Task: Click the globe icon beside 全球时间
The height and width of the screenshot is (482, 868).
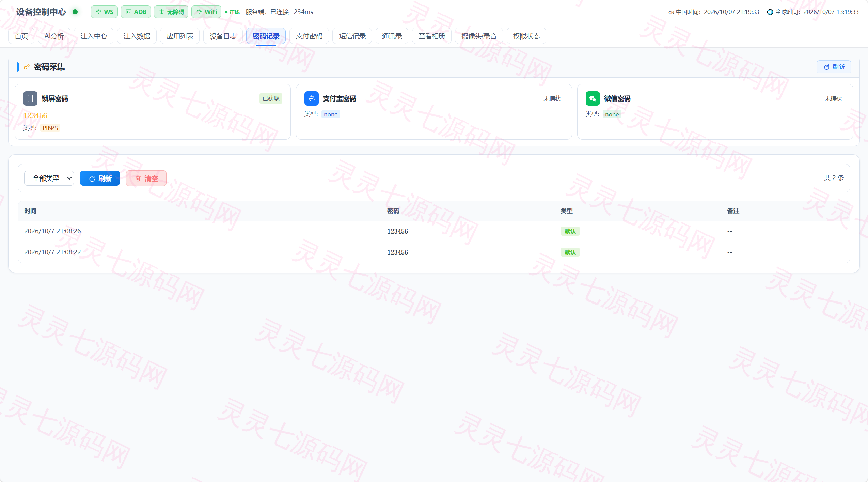Action: click(770, 12)
